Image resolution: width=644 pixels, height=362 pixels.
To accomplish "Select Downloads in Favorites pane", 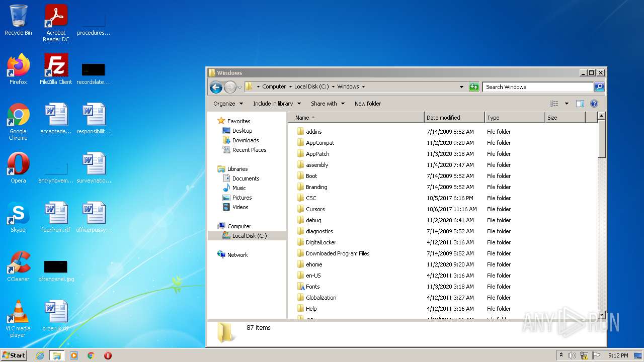I will coord(245,140).
